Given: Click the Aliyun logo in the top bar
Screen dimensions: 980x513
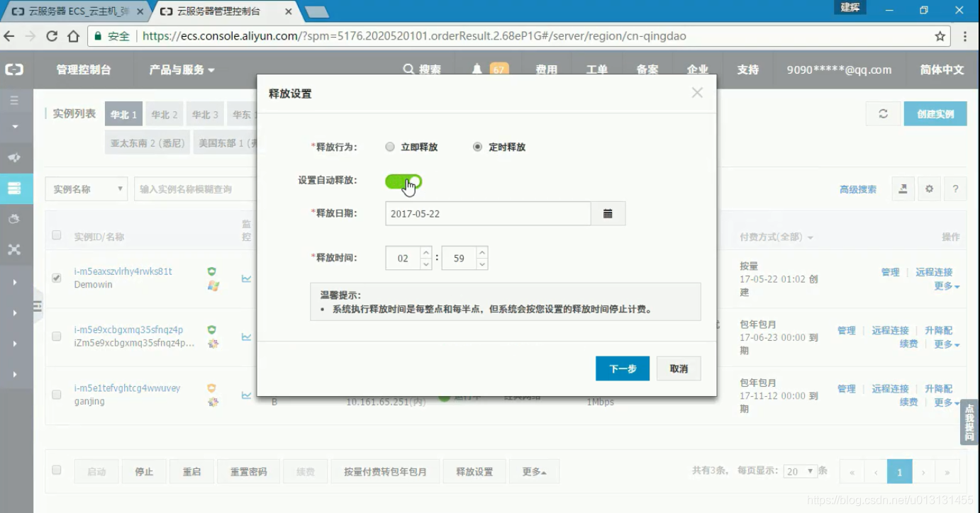Looking at the screenshot, I should click(x=15, y=69).
